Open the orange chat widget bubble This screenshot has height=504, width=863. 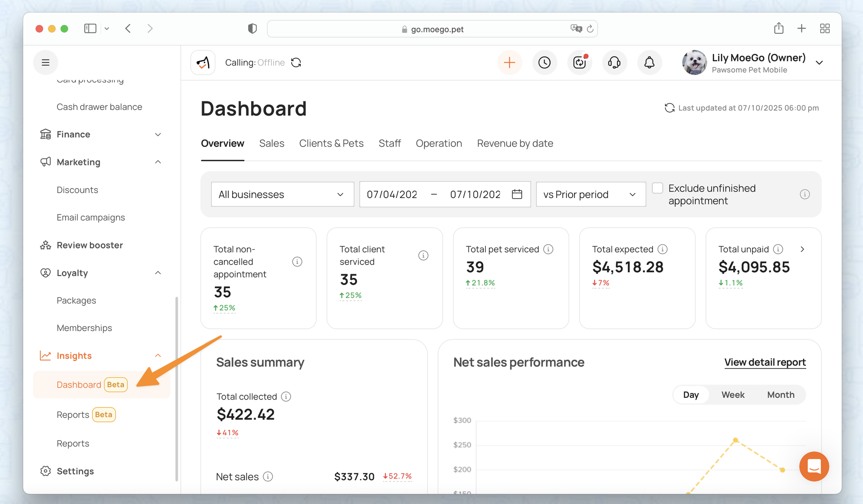click(x=814, y=466)
